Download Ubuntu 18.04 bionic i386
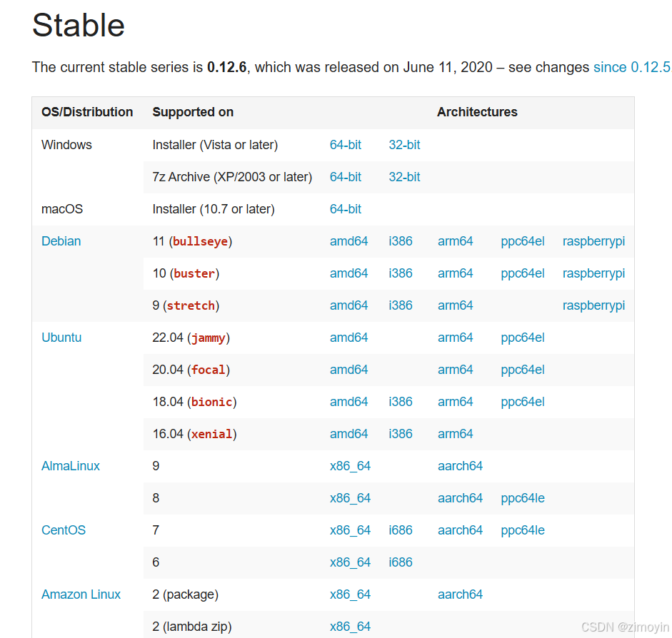 click(401, 402)
